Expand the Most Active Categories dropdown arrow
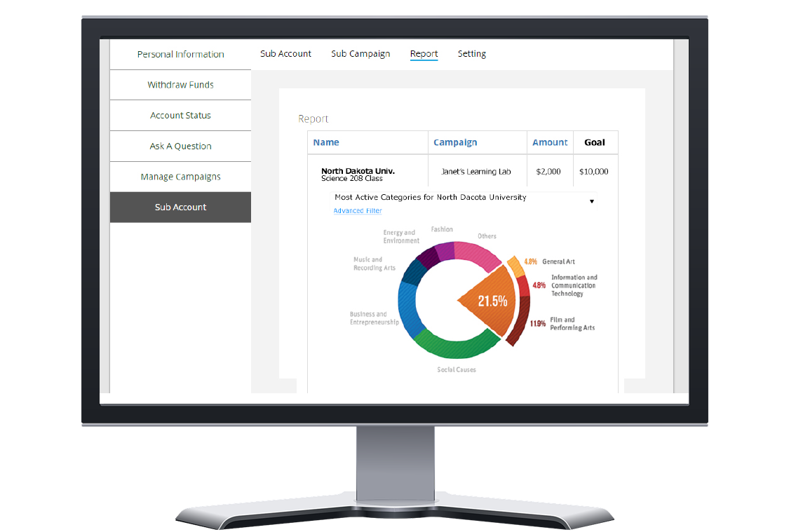Viewport: 796px width, 532px height. (x=591, y=201)
